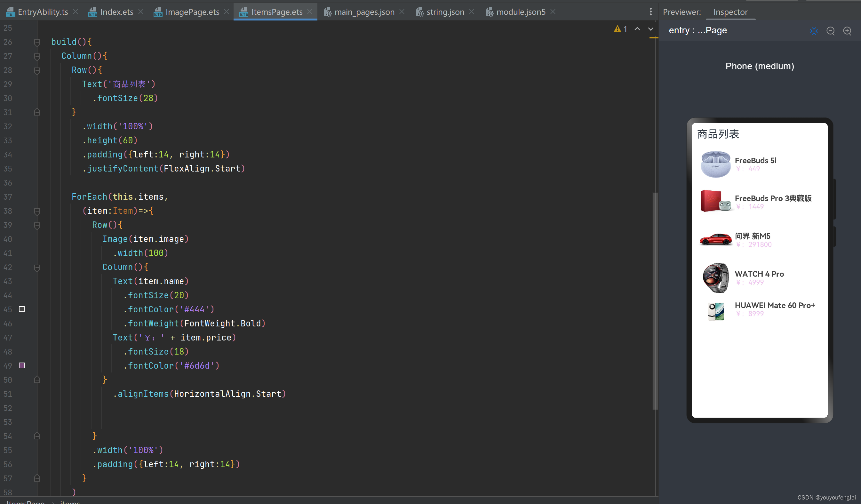Close the ImagePage.ets tab
Viewport: 861px width, 504px height.
(227, 12)
